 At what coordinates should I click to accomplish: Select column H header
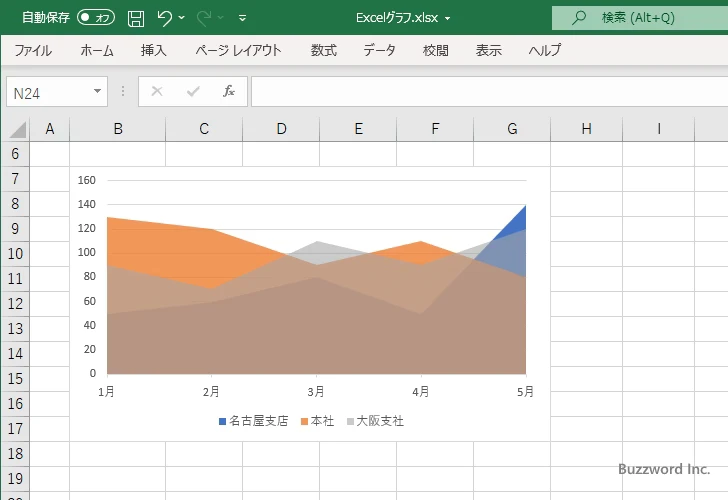click(x=586, y=129)
